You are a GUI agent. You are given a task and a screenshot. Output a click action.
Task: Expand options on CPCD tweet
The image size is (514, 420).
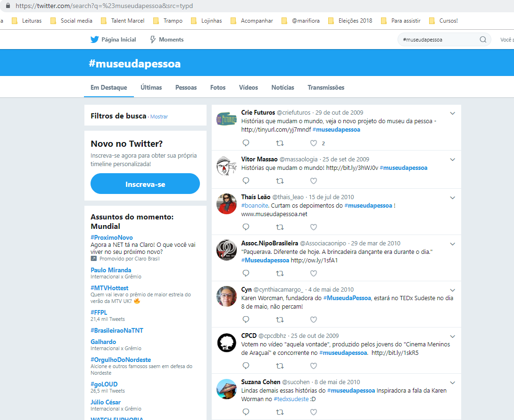click(x=452, y=336)
